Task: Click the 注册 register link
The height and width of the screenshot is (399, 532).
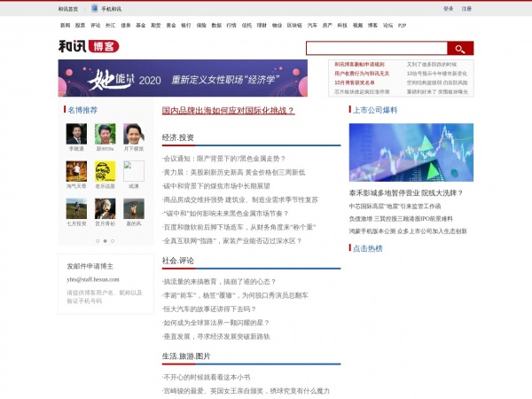Action: (x=466, y=9)
